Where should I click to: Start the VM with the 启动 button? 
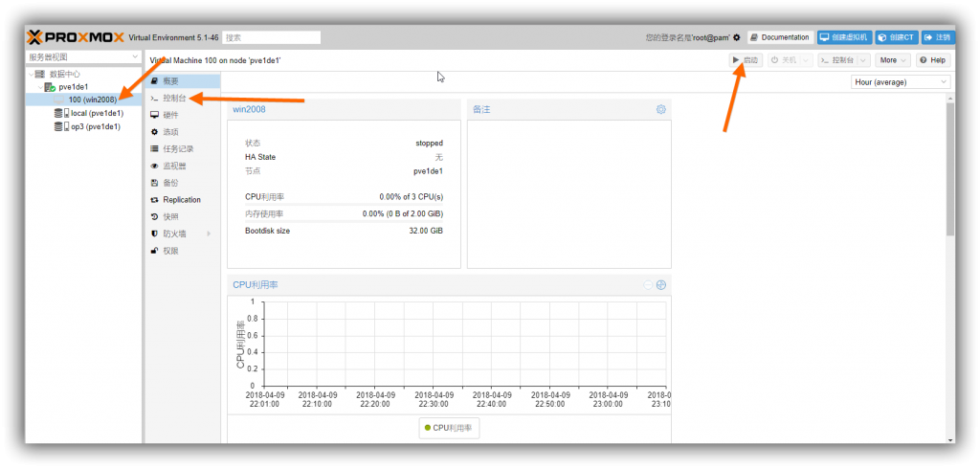click(746, 60)
